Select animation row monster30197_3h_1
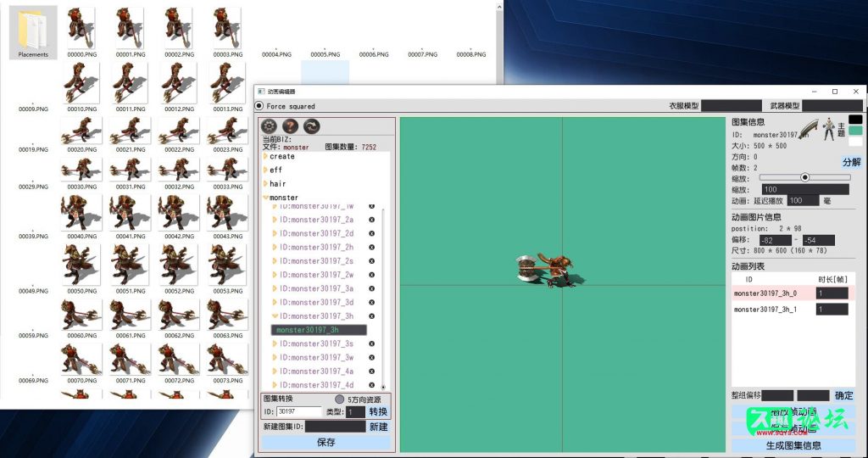Image resolution: width=868 pixels, height=458 pixels. pyautogui.click(x=793, y=310)
